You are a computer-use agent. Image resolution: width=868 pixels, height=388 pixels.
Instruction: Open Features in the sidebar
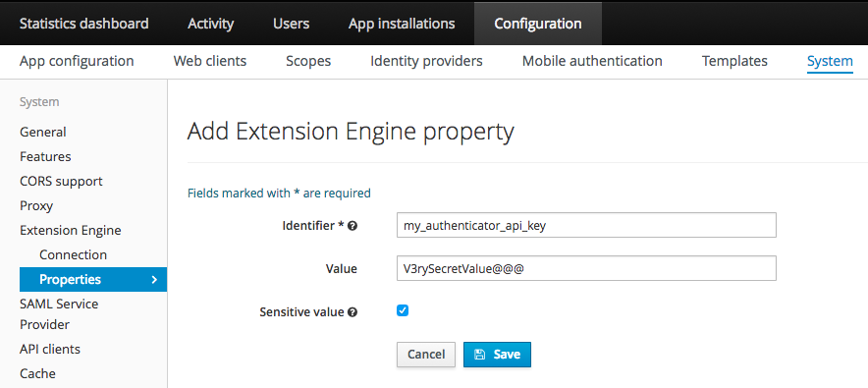point(45,156)
